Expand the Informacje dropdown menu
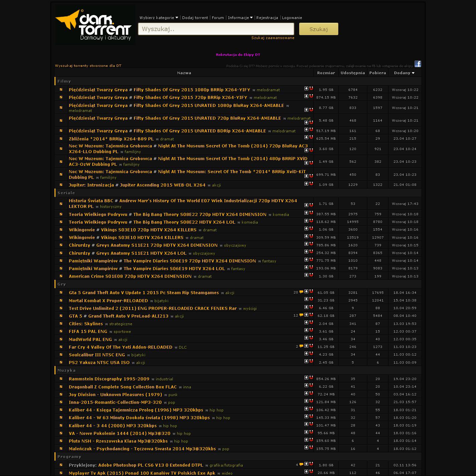 [240, 18]
